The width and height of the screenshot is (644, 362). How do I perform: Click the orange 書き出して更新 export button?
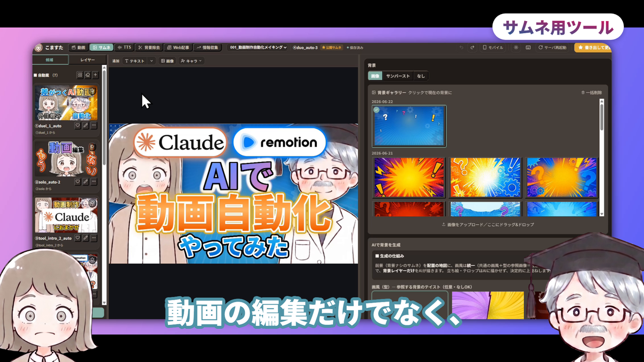pyautogui.click(x=593, y=47)
